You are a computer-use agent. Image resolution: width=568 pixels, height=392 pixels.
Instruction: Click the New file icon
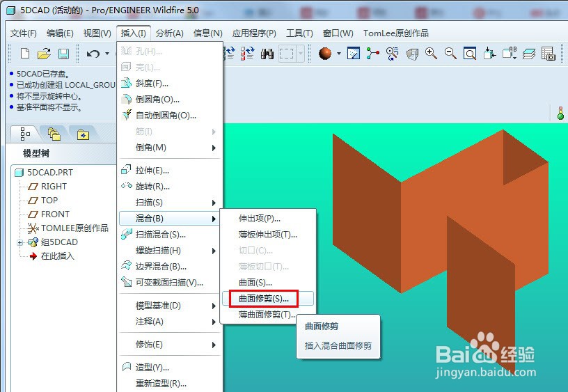click(x=25, y=54)
